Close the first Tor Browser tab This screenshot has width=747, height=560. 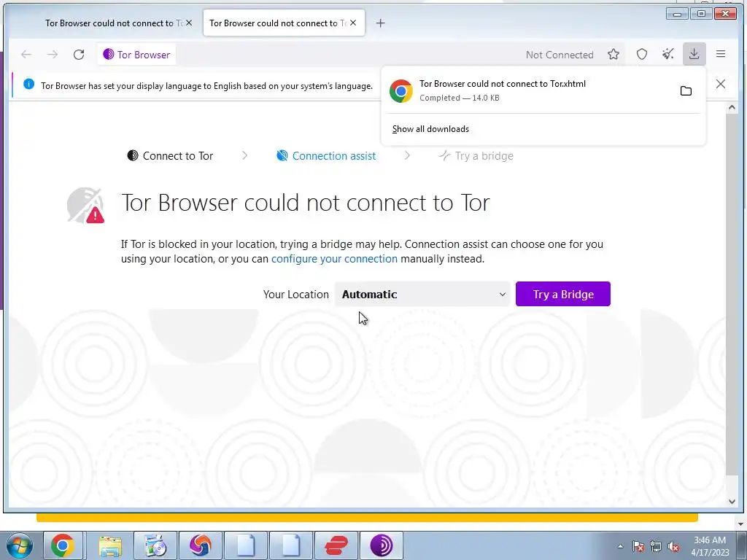tap(189, 23)
